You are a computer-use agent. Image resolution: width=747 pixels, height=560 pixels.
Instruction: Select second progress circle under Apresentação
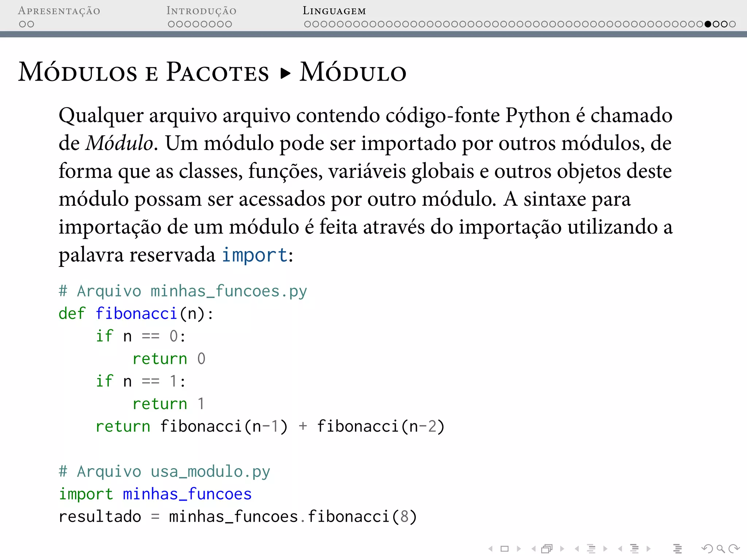pyautogui.click(x=31, y=24)
